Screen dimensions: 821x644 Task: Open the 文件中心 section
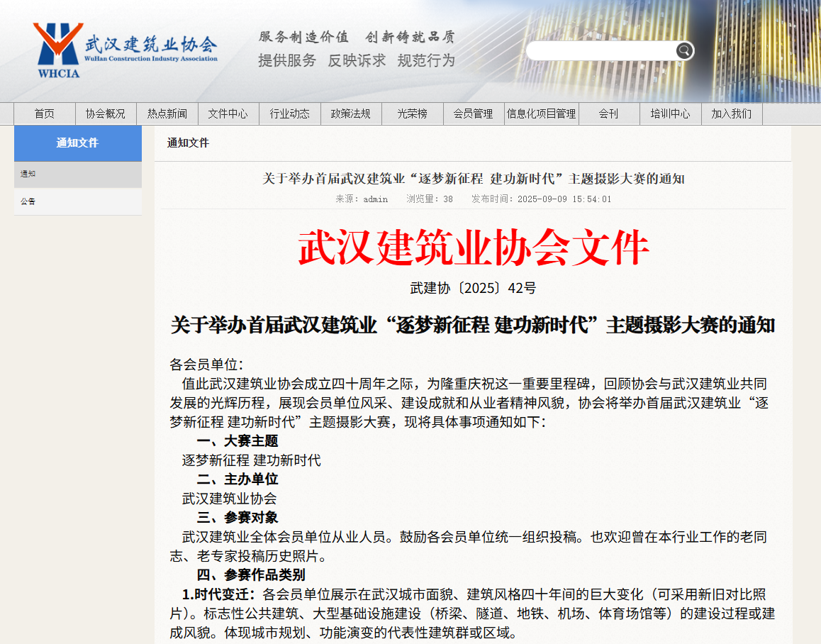click(228, 114)
